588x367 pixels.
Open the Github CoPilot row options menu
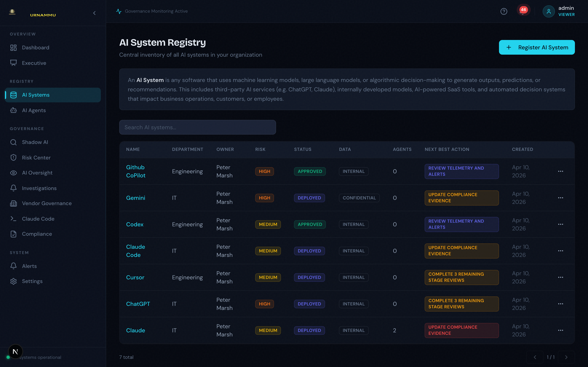click(x=561, y=171)
